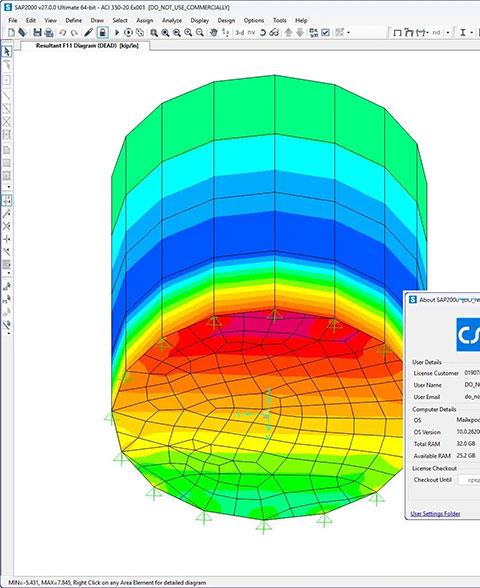Click the Run Analysis play arrow

[x=117, y=33]
